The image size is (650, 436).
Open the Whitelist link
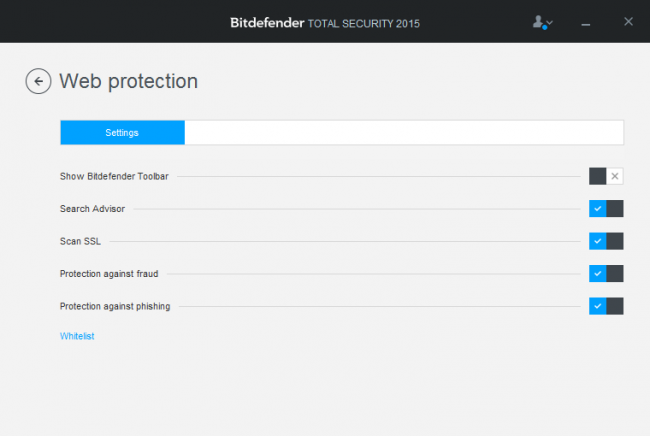pyautogui.click(x=77, y=336)
